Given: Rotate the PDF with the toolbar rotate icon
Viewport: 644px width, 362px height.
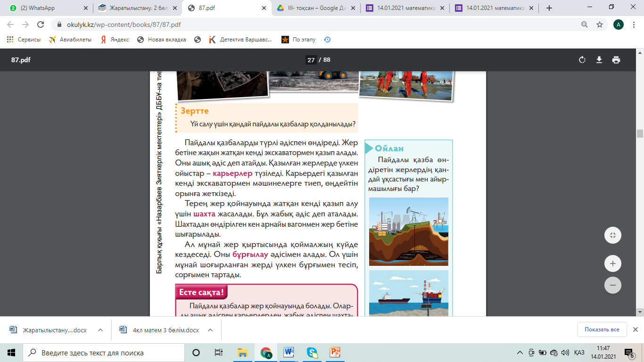Looking at the screenshot, I should coord(582,60).
